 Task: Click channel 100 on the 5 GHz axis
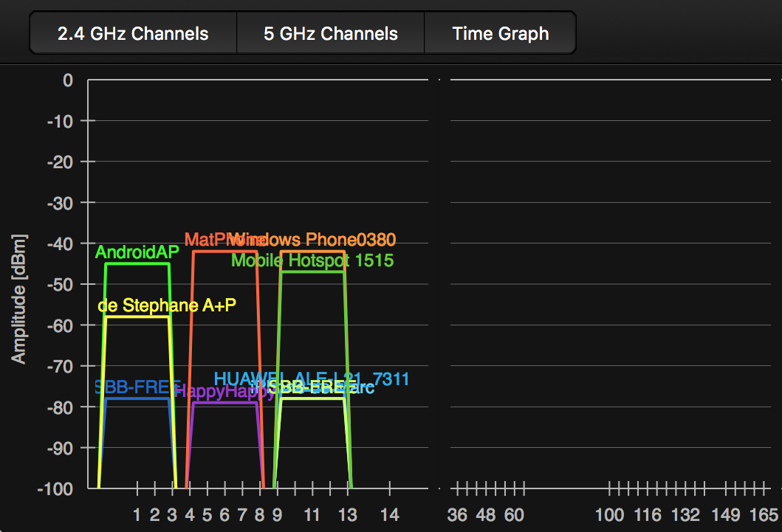click(609, 515)
